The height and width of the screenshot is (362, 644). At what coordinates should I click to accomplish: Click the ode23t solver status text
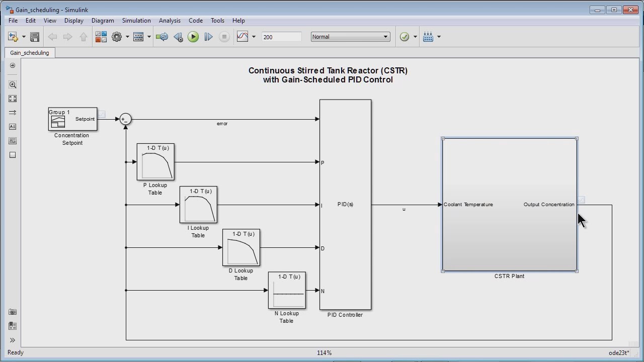tap(619, 353)
